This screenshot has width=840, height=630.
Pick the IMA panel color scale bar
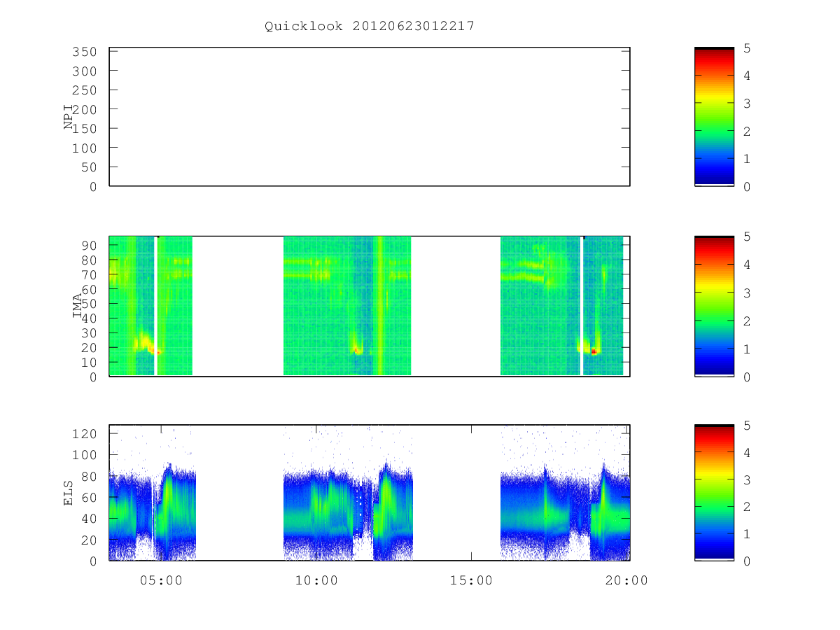coord(714,307)
